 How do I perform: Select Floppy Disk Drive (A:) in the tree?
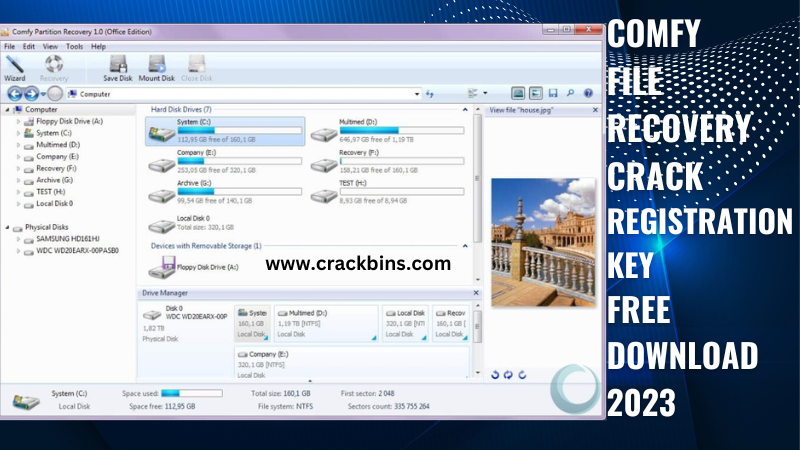[69, 121]
